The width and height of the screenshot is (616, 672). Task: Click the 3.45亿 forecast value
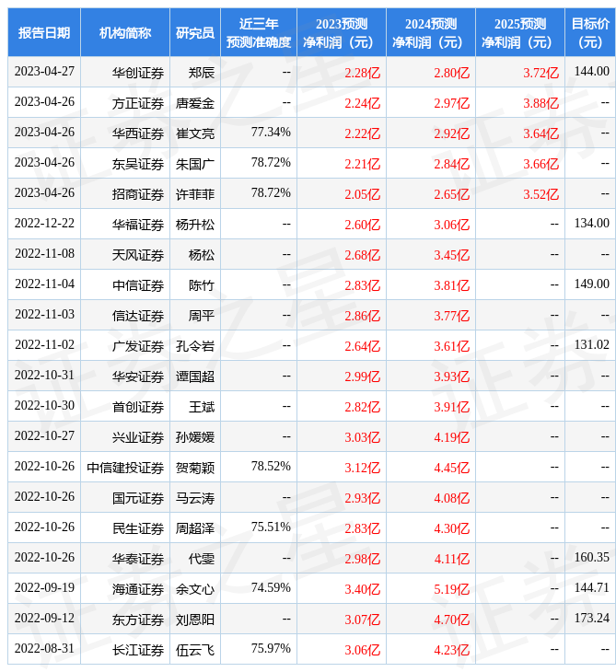[452, 255]
